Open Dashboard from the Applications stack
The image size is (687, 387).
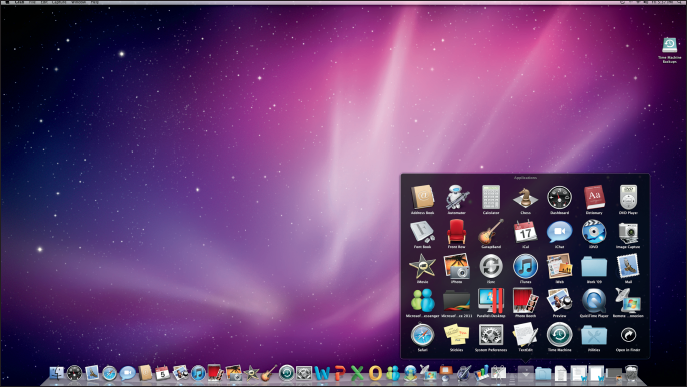(x=560, y=197)
